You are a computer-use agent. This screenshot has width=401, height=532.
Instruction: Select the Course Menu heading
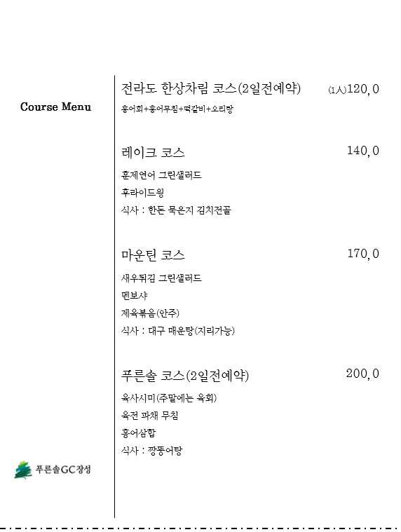point(55,107)
